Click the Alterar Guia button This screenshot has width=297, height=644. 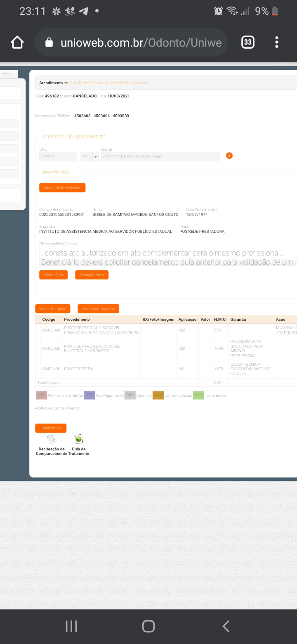[x=53, y=275]
